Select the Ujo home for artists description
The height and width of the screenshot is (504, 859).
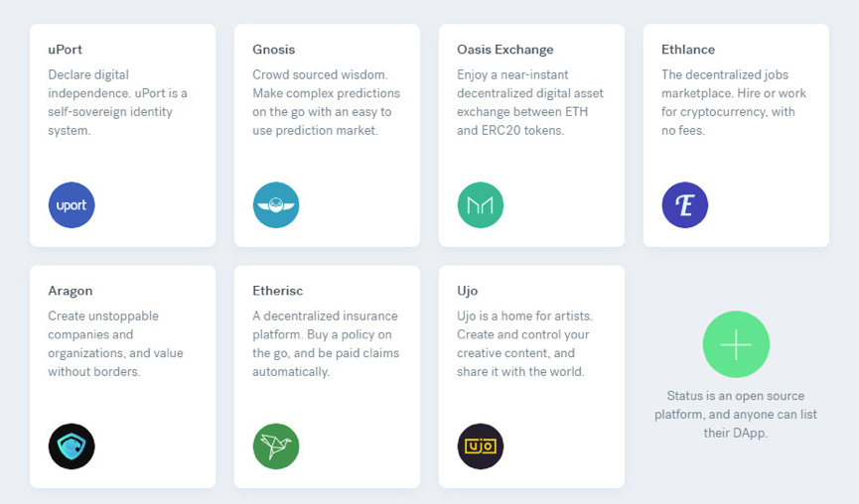[524, 343]
